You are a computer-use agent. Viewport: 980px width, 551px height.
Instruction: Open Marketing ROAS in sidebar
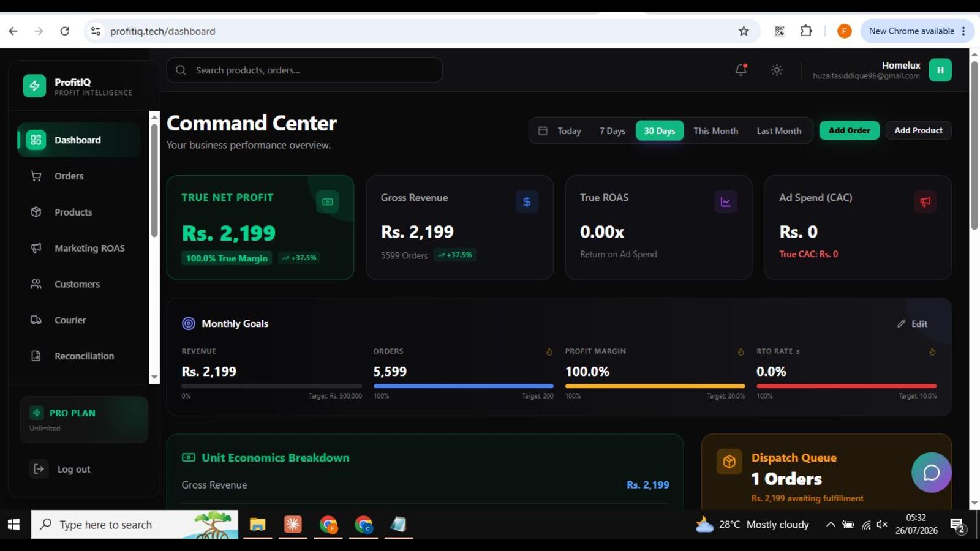79,248
